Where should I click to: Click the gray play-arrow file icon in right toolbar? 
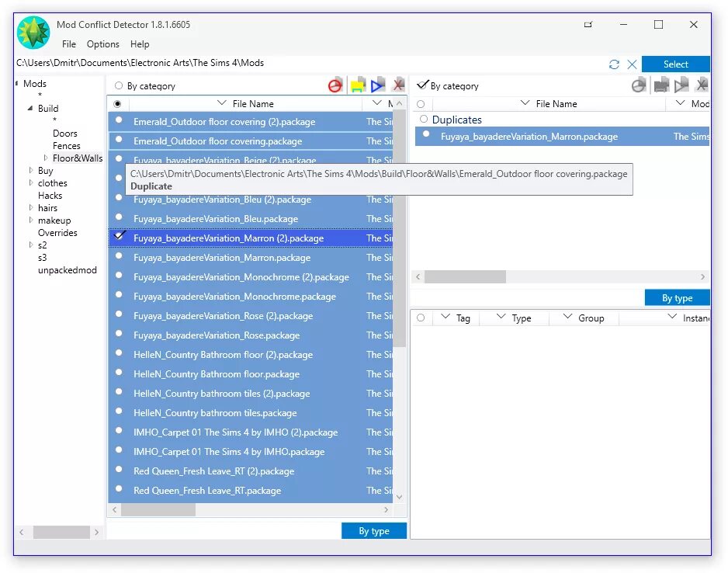click(x=681, y=85)
